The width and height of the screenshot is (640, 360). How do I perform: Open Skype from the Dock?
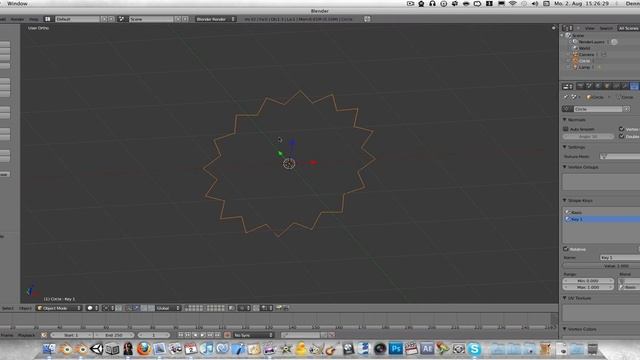[474, 349]
